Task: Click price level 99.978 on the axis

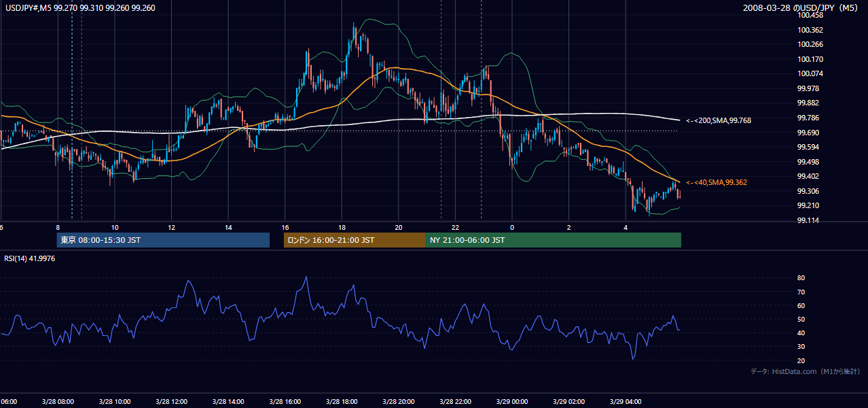Action: 808,88
